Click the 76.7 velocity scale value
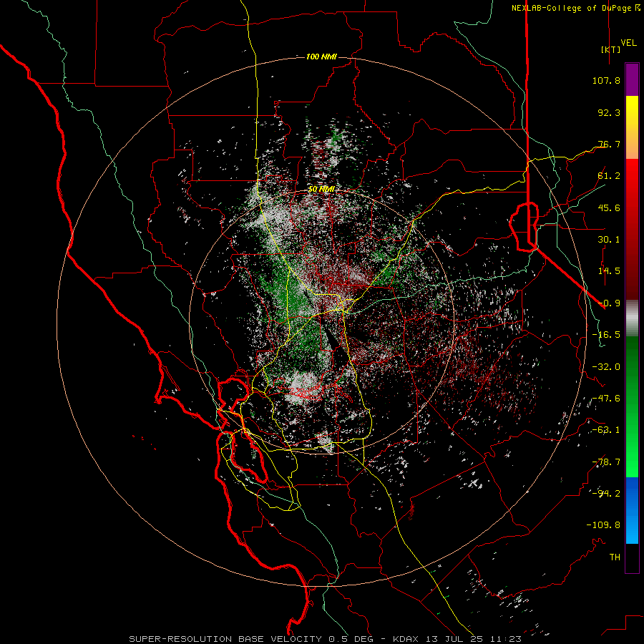 [x=609, y=144]
